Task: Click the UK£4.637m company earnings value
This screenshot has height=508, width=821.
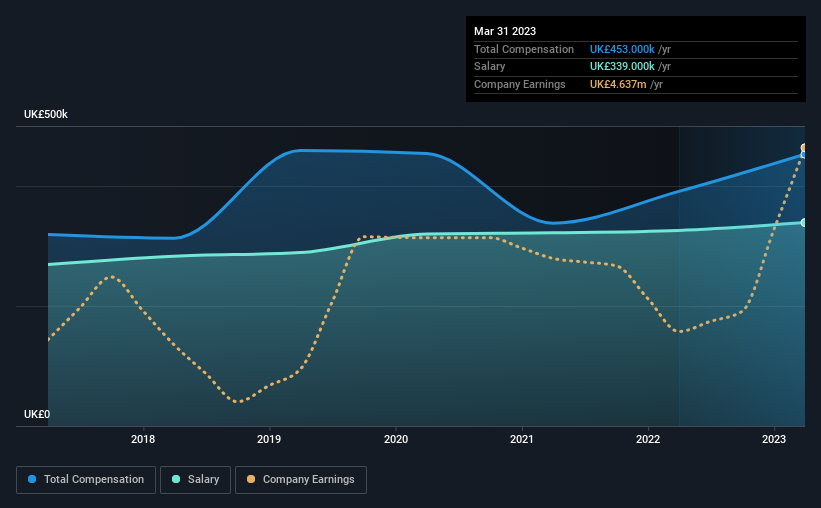Action: coord(618,84)
